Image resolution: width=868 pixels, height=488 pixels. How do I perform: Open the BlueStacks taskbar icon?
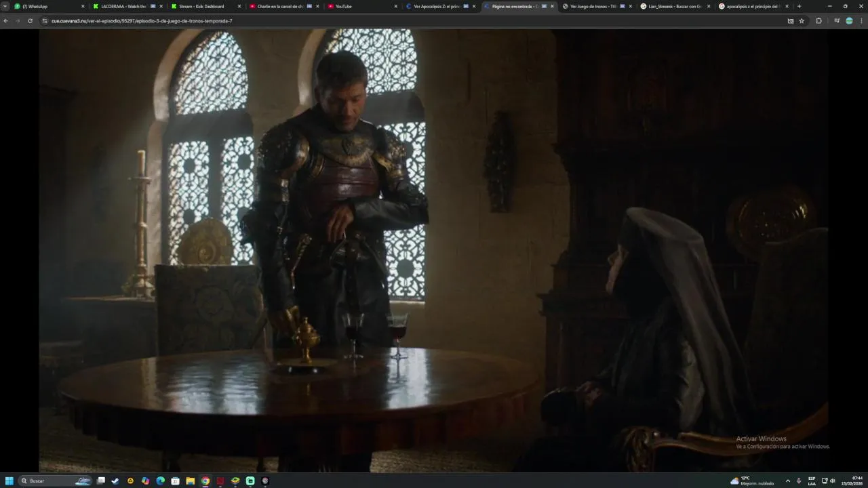[x=235, y=481]
